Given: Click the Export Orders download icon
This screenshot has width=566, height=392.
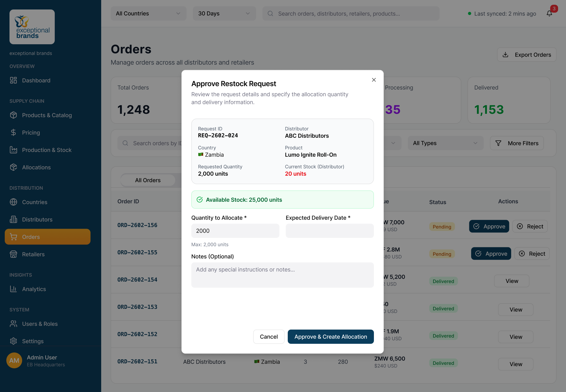Looking at the screenshot, I should click(x=505, y=55).
